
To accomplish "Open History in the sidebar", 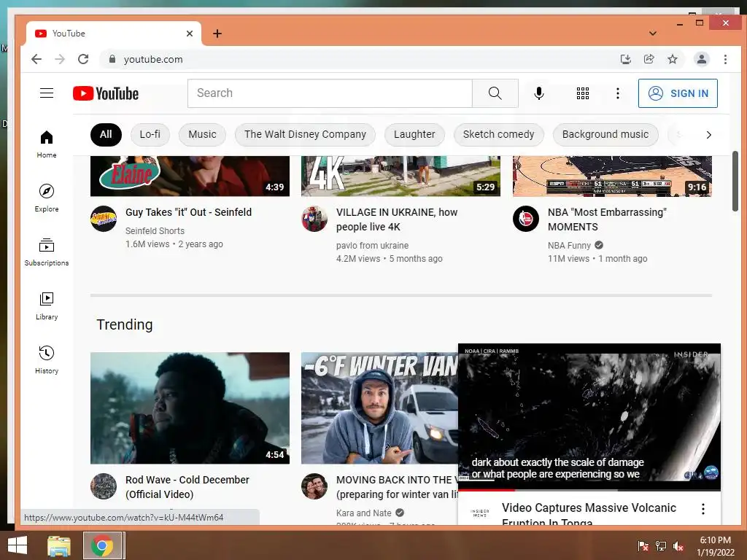I will tap(46, 359).
